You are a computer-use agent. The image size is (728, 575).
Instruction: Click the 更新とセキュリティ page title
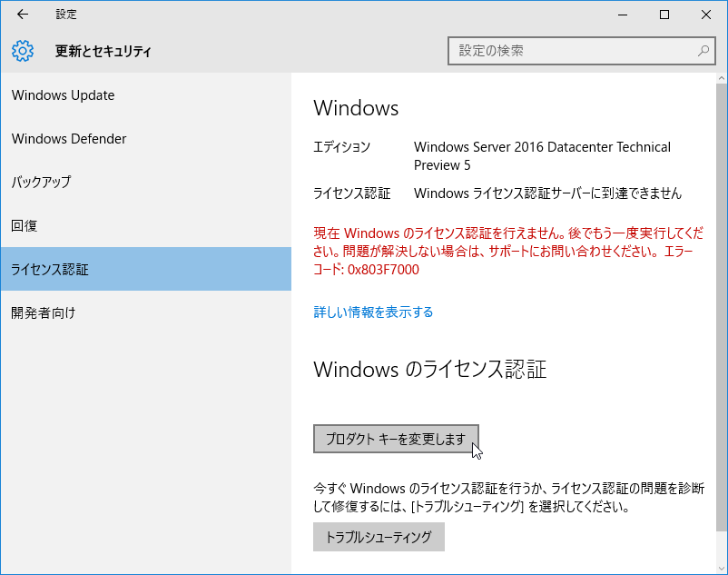pyautogui.click(x=103, y=51)
